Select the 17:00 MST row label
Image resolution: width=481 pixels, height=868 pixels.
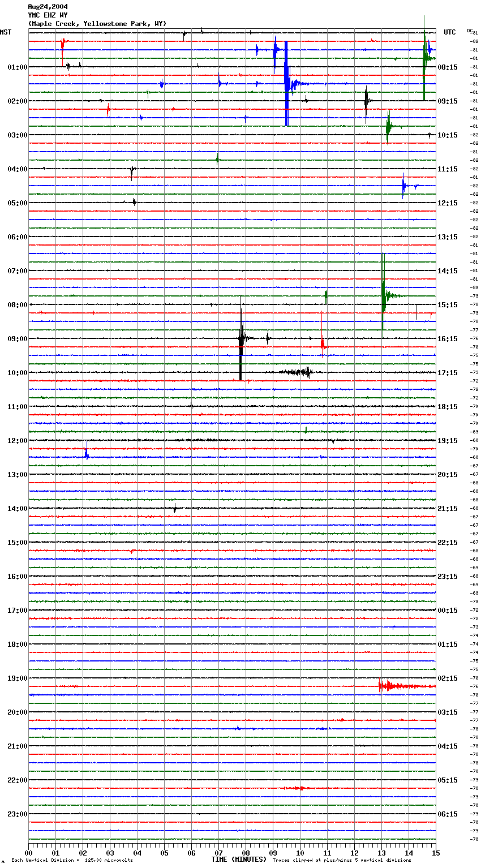point(18,611)
